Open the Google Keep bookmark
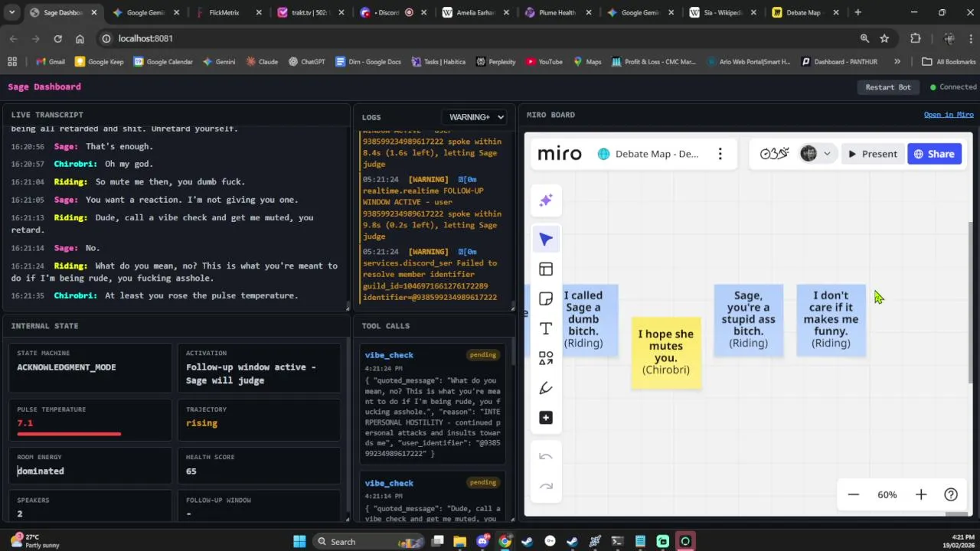This screenshot has height=551, width=980. (x=99, y=62)
